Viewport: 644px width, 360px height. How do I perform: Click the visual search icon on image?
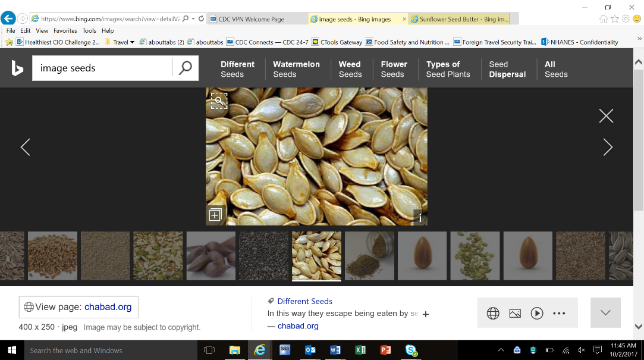point(219,101)
